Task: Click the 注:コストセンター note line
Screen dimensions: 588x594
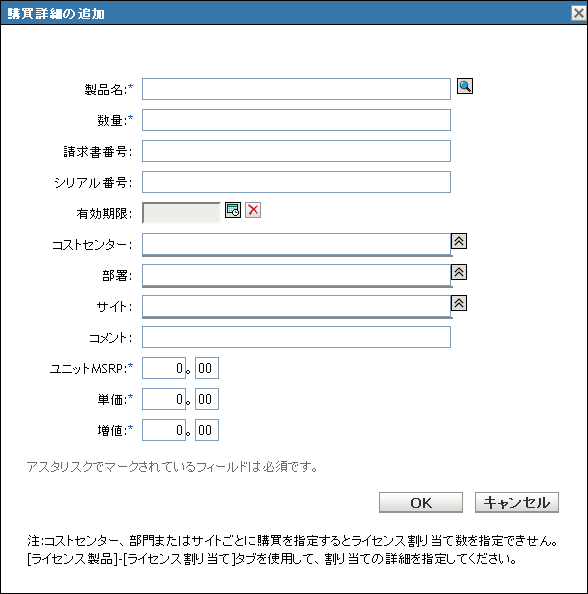Action: click(x=292, y=541)
